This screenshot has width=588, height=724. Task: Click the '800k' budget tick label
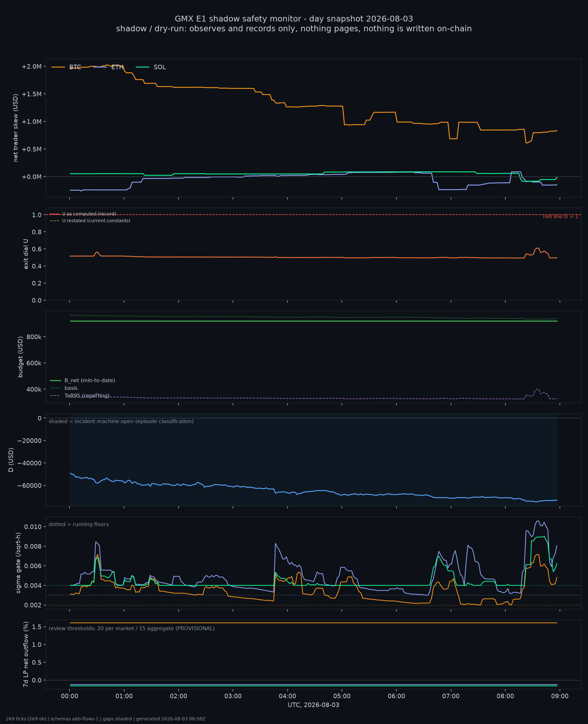tap(34, 337)
